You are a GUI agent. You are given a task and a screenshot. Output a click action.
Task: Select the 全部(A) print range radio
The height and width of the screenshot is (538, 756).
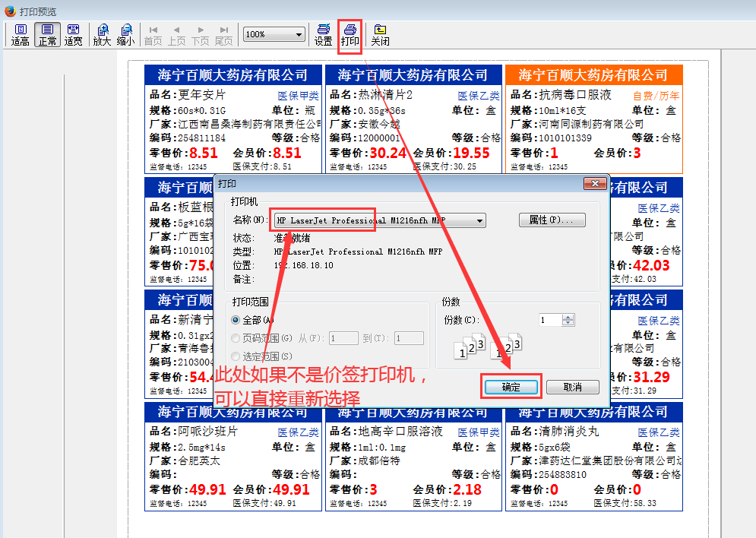[236, 320]
